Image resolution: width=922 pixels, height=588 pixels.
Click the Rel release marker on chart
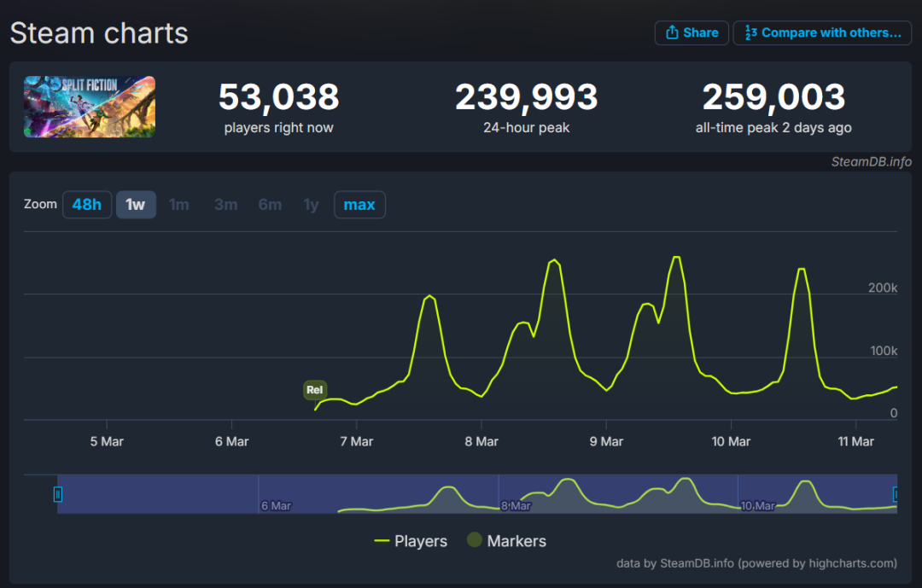[314, 390]
